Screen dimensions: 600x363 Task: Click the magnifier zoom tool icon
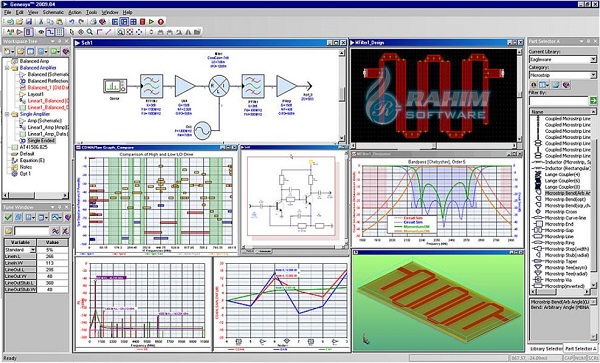pos(90,32)
